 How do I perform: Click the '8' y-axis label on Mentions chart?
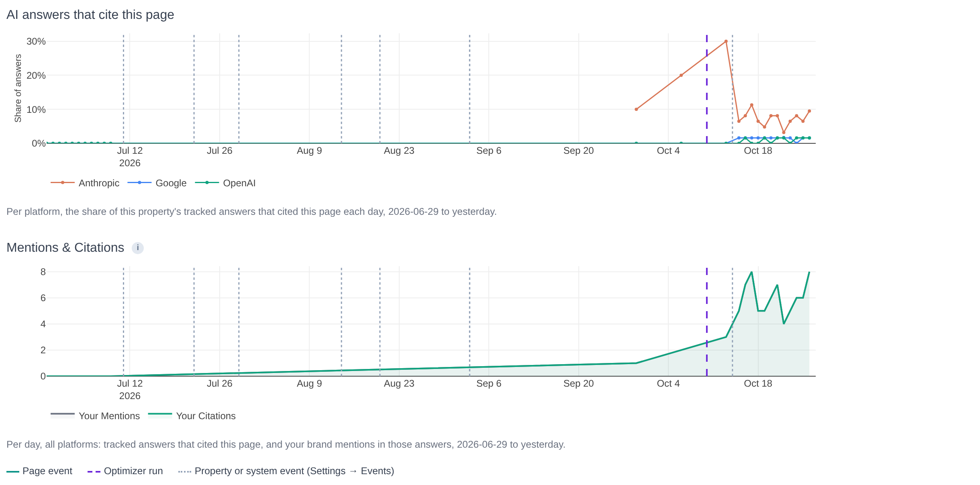click(43, 272)
